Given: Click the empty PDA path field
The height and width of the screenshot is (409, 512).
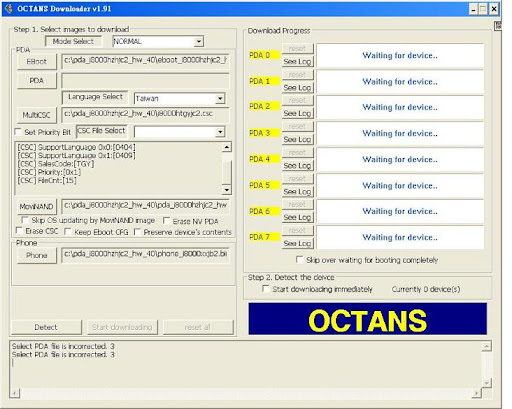Looking at the screenshot, I should coord(145,81).
